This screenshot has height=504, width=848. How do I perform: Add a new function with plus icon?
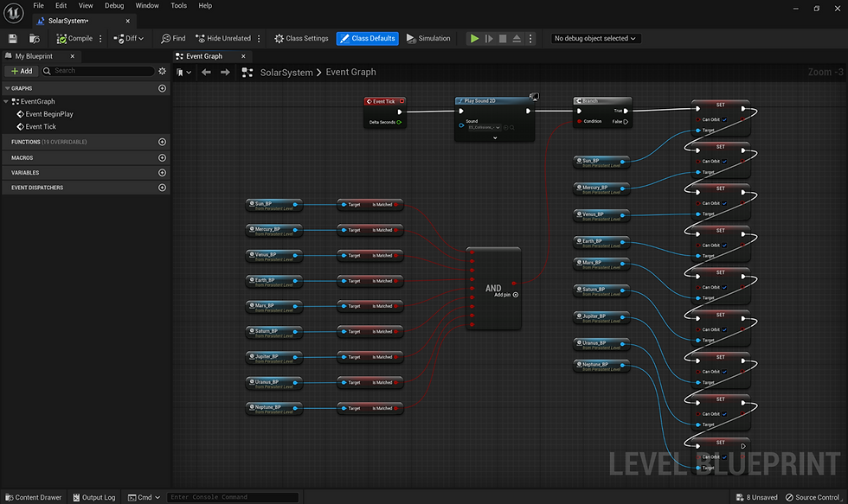(x=162, y=142)
